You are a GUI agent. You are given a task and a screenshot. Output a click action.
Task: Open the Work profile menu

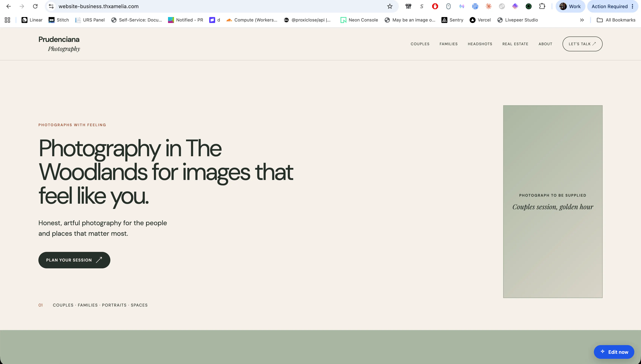(x=570, y=6)
